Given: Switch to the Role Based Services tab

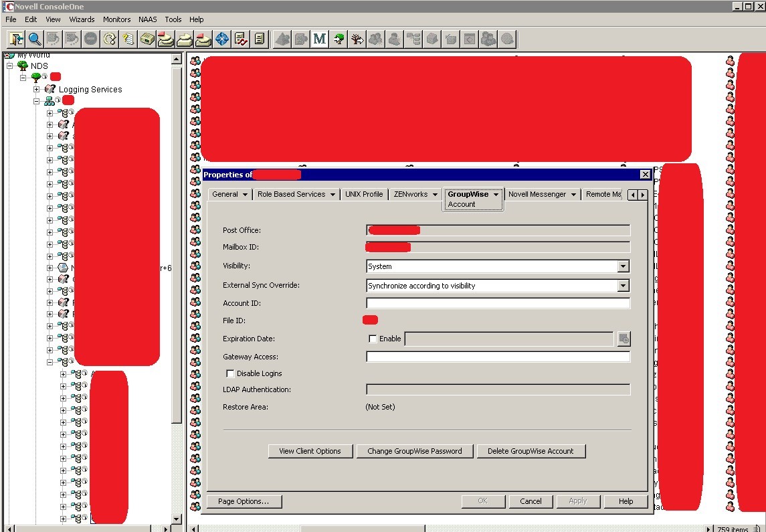Looking at the screenshot, I should pos(291,194).
